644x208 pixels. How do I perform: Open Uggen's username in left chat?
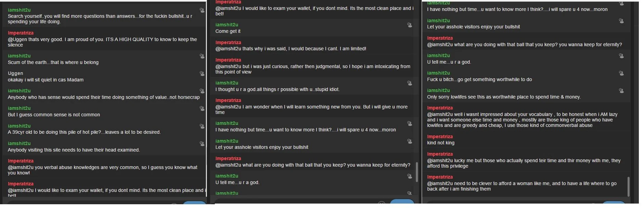tap(15, 73)
